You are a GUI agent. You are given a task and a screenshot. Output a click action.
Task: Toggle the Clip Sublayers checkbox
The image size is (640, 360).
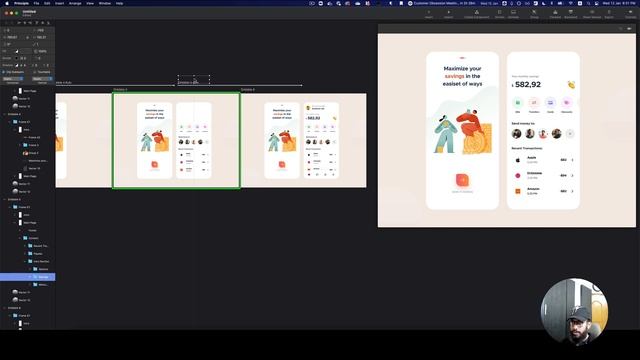(x=4, y=72)
